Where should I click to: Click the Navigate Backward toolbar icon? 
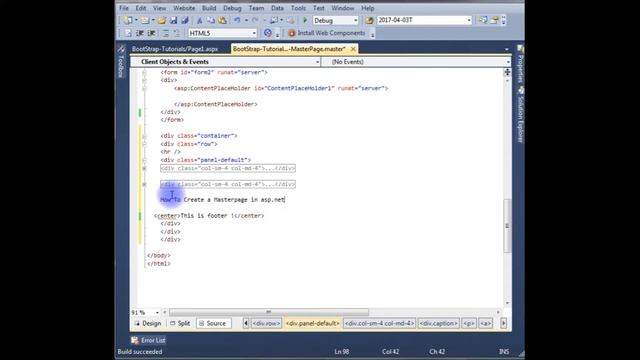[x=274, y=20]
